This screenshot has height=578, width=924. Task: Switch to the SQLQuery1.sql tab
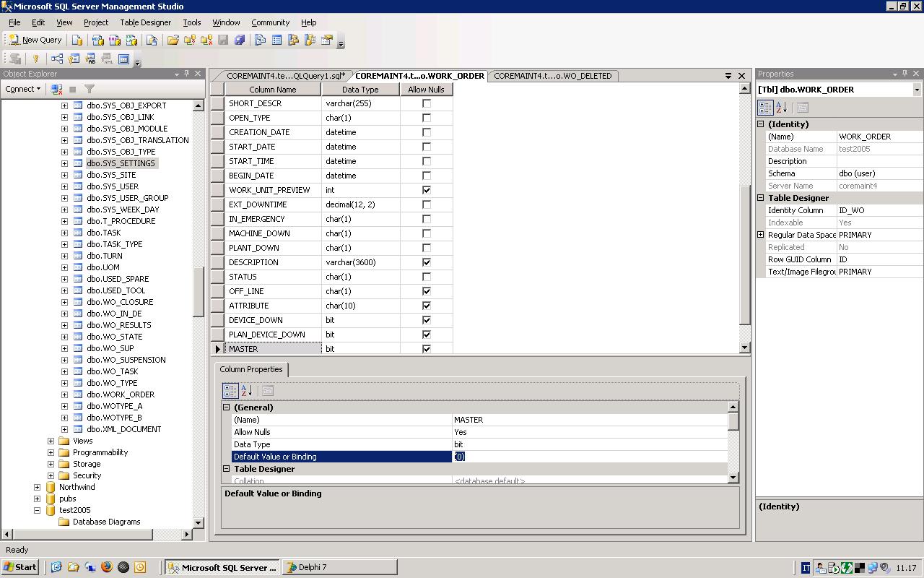tap(285, 76)
